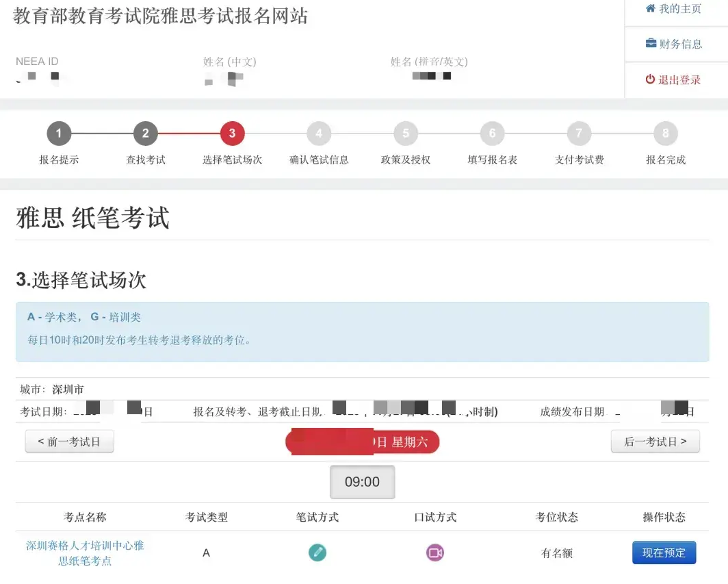Click the home icon beside 我的主页
The height and width of the screenshot is (584, 728).
tap(651, 8)
